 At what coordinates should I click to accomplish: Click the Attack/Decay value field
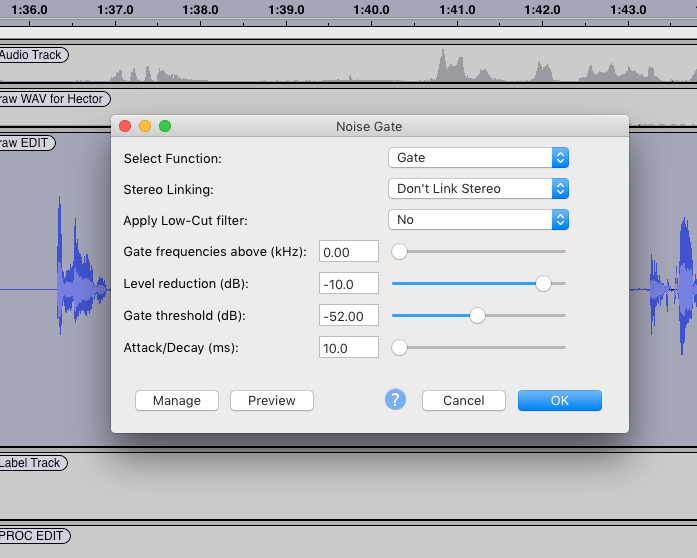coord(349,348)
